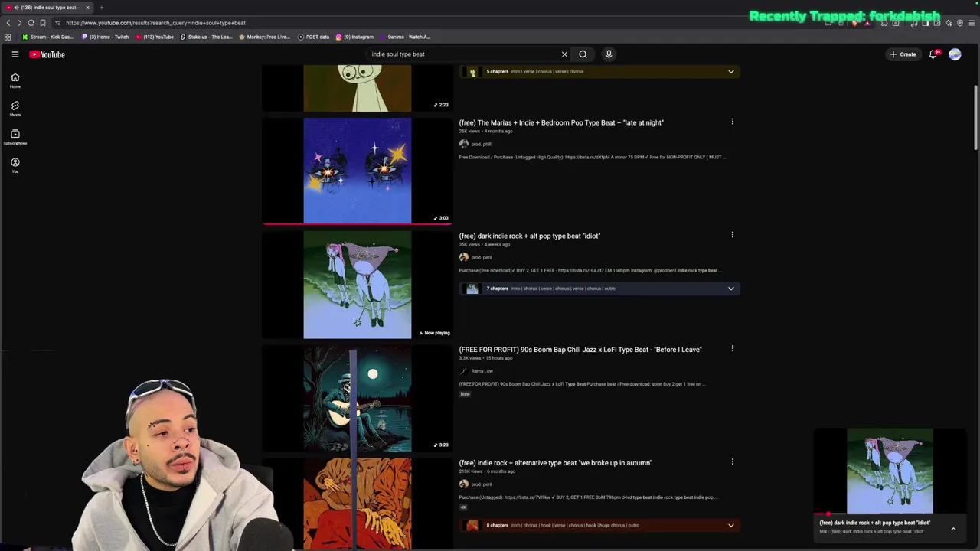Viewport: 980px width, 551px height.
Task: Visit prod. peril channel under "idiot"
Action: click(481, 257)
